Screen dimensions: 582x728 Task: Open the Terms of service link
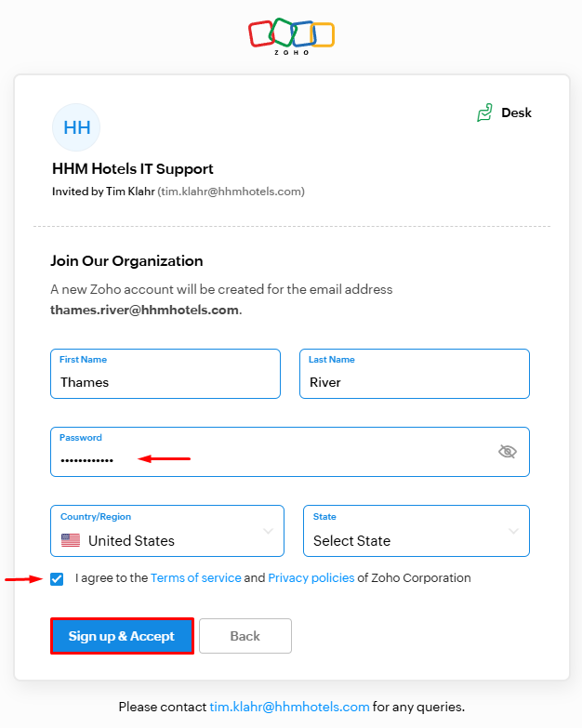click(195, 578)
